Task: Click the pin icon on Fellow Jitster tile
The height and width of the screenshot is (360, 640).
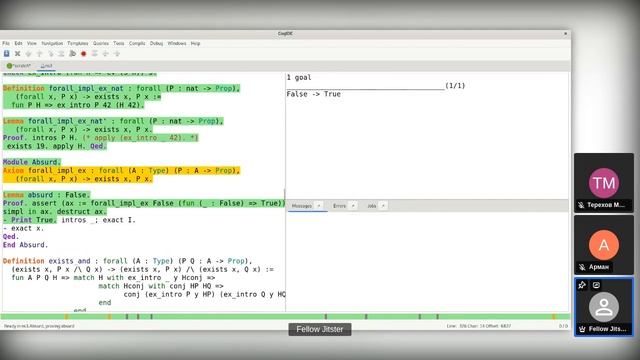Action: (582, 285)
